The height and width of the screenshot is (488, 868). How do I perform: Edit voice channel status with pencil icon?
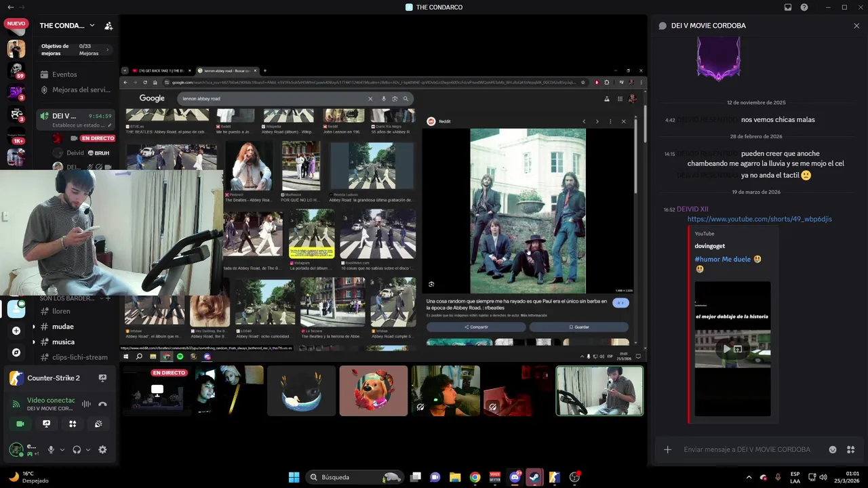coord(109,125)
